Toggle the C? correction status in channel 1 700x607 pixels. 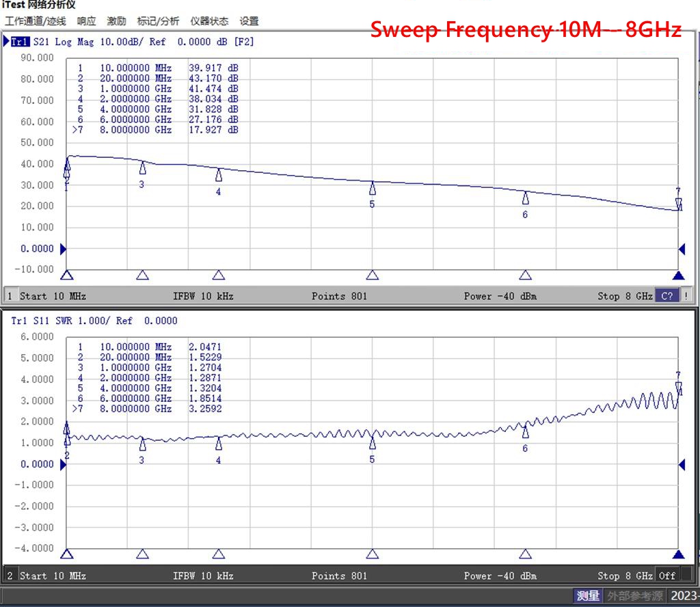click(x=667, y=296)
